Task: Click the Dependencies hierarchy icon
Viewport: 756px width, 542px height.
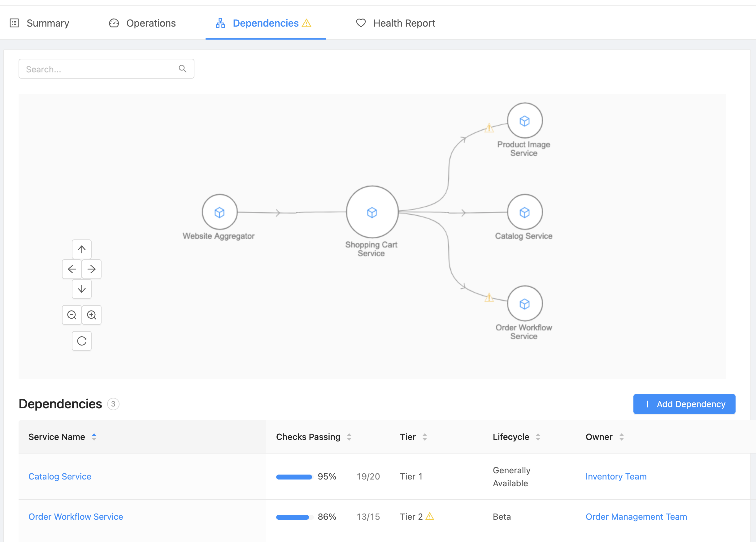Action: point(220,23)
